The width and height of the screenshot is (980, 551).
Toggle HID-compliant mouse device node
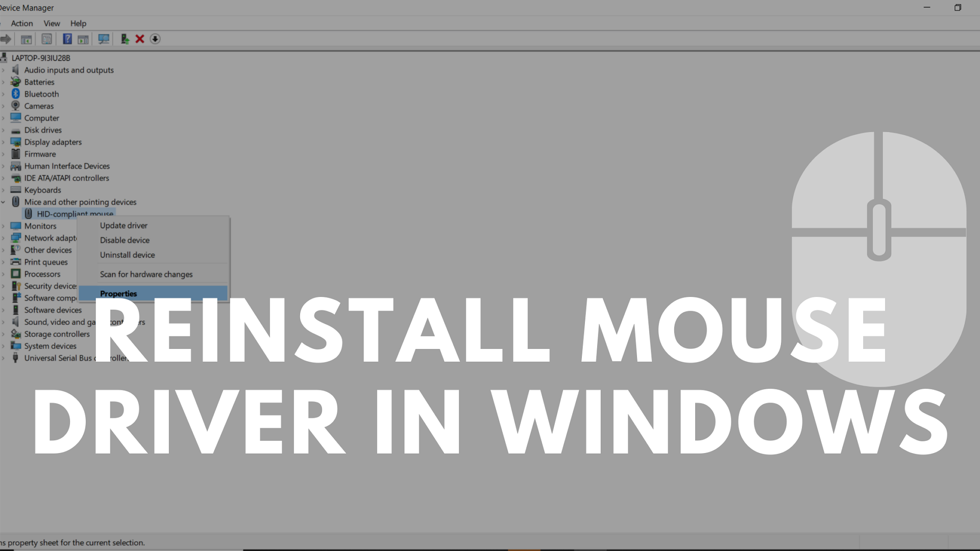click(75, 214)
